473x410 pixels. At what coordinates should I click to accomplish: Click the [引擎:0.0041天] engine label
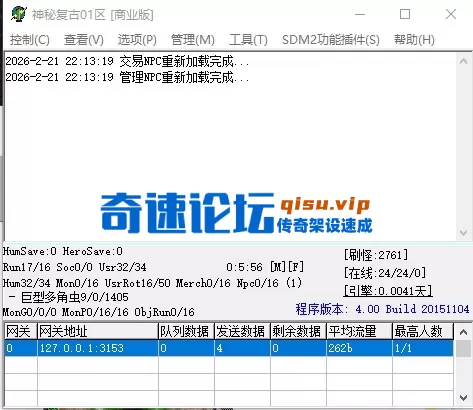pyautogui.click(x=388, y=291)
